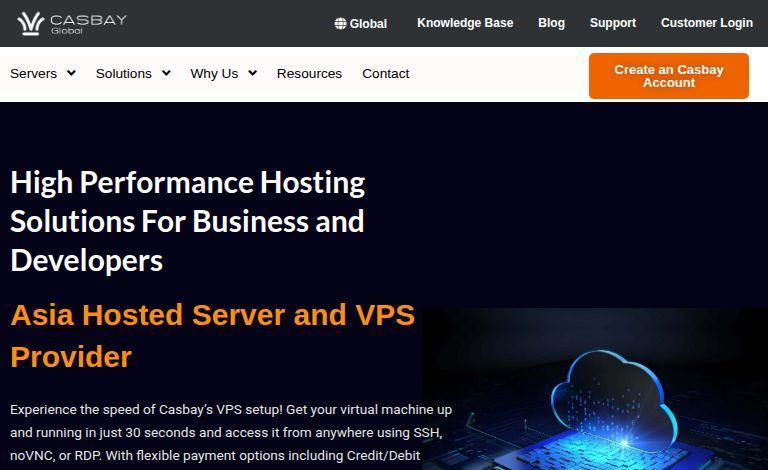Click Create an Casbay Account button

669,76
